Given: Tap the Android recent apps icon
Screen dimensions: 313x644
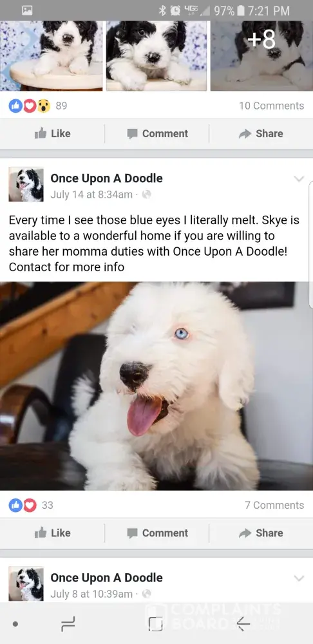Looking at the screenshot, I should coord(68,624).
